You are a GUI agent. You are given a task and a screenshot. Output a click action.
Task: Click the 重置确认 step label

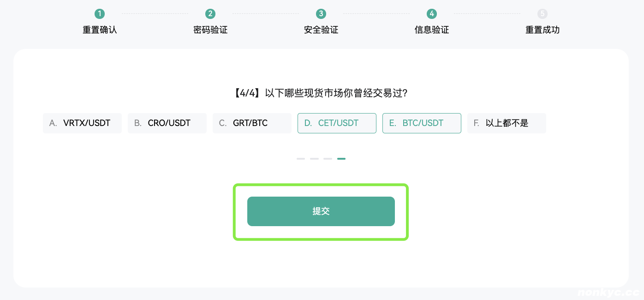click(x=100, y=30)
